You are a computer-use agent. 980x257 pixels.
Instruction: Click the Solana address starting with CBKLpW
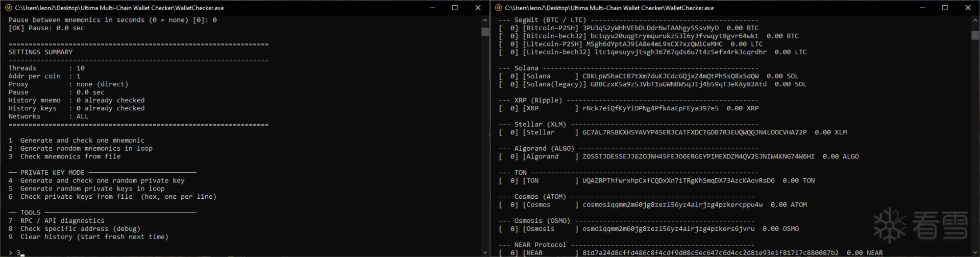tap(671, 76)
